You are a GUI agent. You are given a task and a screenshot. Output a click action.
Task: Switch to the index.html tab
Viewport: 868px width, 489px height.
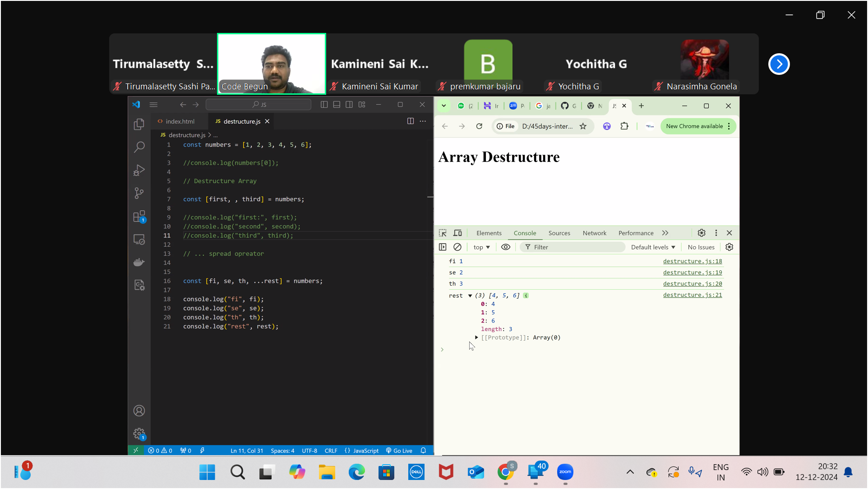pos(180,121)
